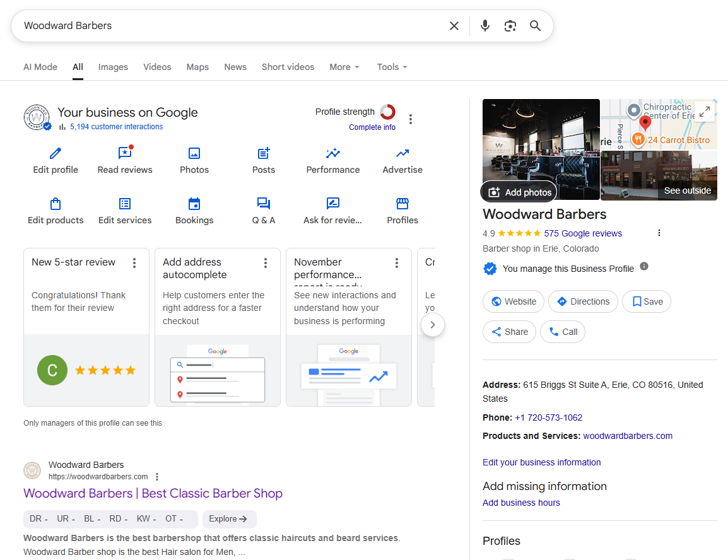The height and width of the screenshot is (560, 728).
Task: Clear the search box with X icon
Action: 454,26
